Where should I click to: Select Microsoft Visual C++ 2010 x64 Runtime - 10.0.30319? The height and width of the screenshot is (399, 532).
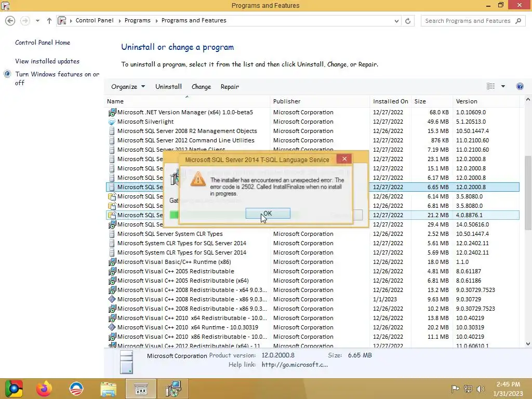tap(312, 327)
